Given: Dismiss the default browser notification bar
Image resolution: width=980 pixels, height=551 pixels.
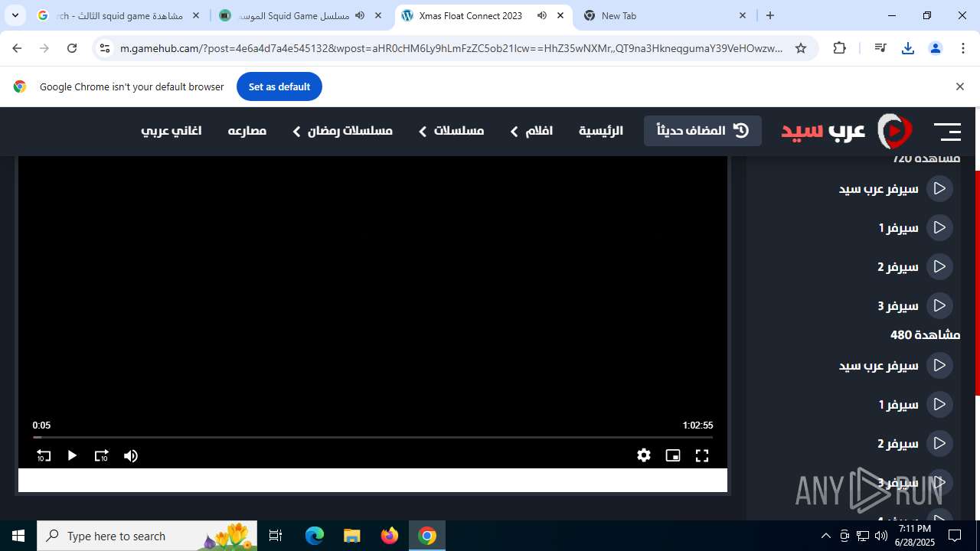Looking at the screenshot, I should tap(959, 86).
